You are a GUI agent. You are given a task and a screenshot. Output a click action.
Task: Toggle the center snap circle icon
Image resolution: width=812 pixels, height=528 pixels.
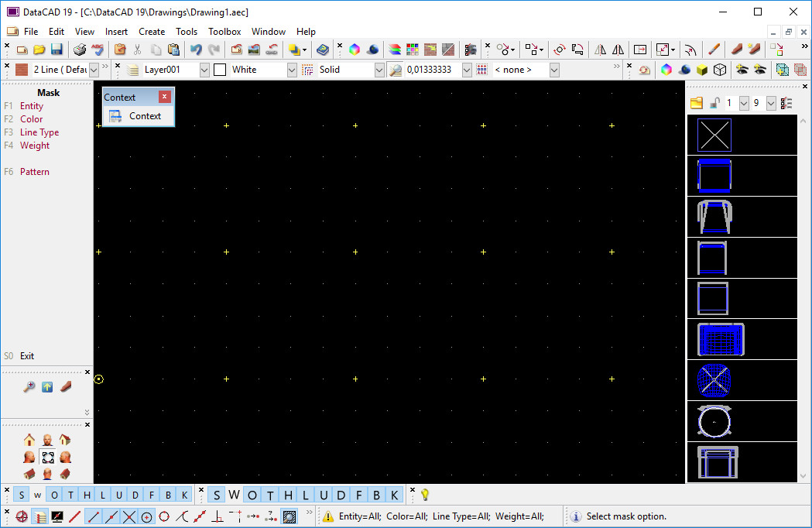[146, 516]
